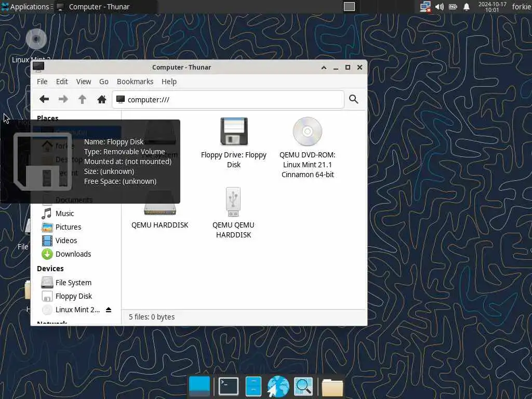This screenshot has height=399, width=532.
Task: Go back using the left arrow button
Action: tap(44, 99)
